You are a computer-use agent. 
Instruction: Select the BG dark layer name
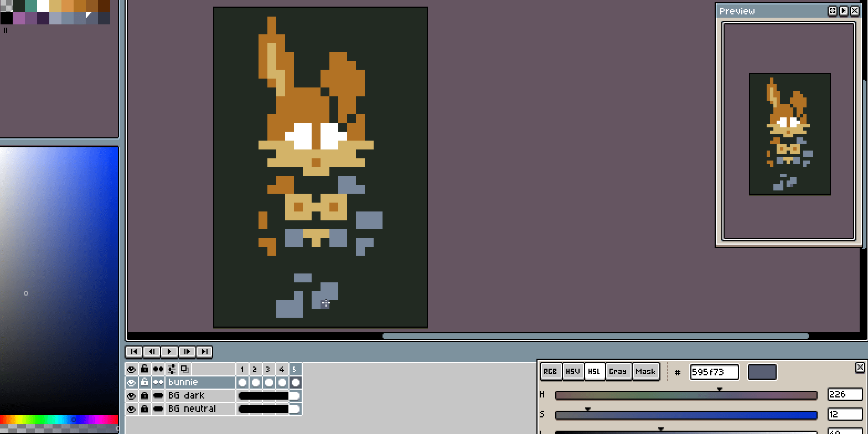187,396
